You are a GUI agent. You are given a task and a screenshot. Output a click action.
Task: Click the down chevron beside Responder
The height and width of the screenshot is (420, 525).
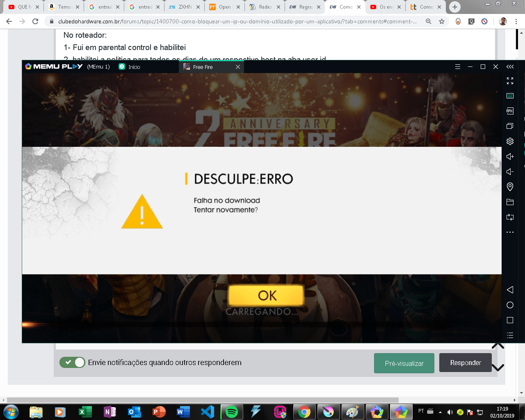click(498, 367)
